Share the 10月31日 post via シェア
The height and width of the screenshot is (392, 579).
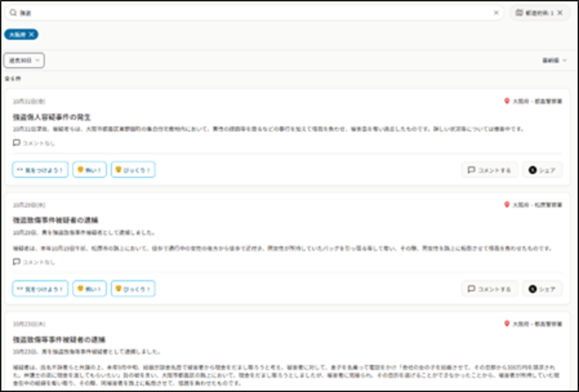(542, 170)
